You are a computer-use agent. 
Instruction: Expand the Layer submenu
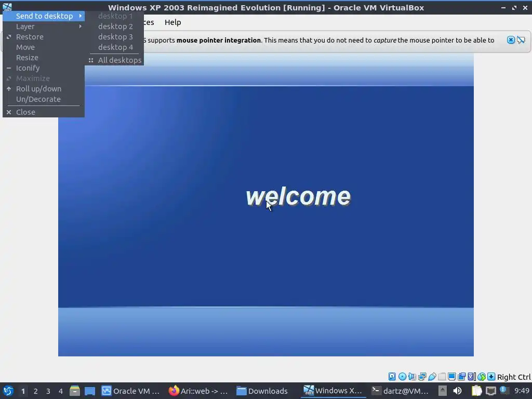[44, 26]
